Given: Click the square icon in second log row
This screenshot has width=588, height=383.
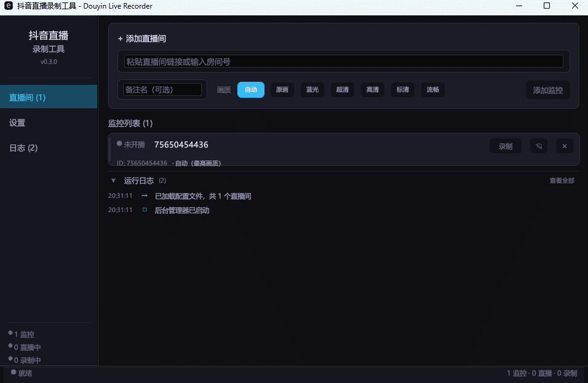Looking at the screenshot, I should click(x=145, y=210).
